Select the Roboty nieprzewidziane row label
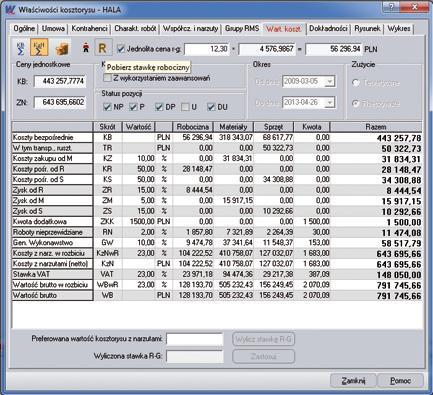 [x=52, y=232]
